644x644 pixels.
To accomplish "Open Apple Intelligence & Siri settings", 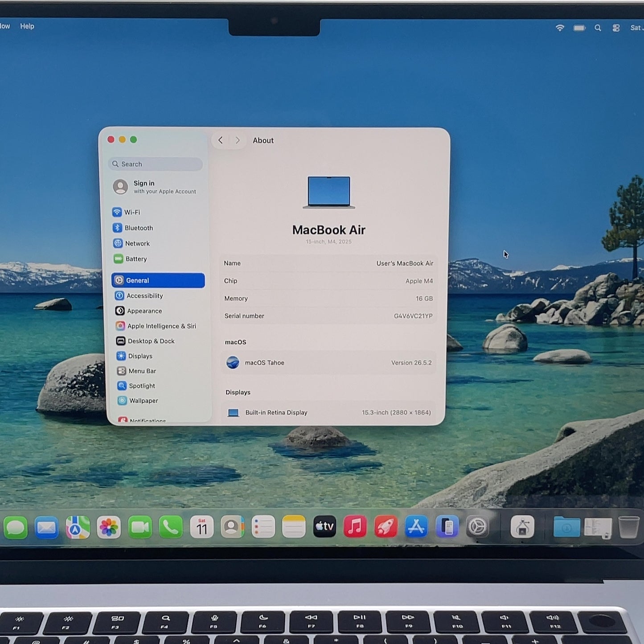I will pos(156,326).
